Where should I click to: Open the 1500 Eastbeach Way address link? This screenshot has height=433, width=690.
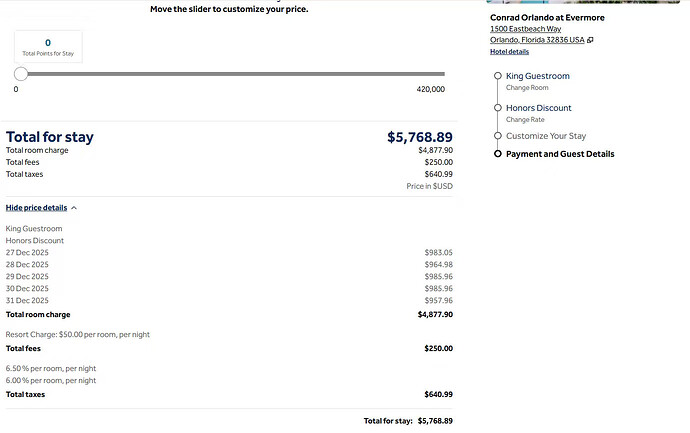525,29
